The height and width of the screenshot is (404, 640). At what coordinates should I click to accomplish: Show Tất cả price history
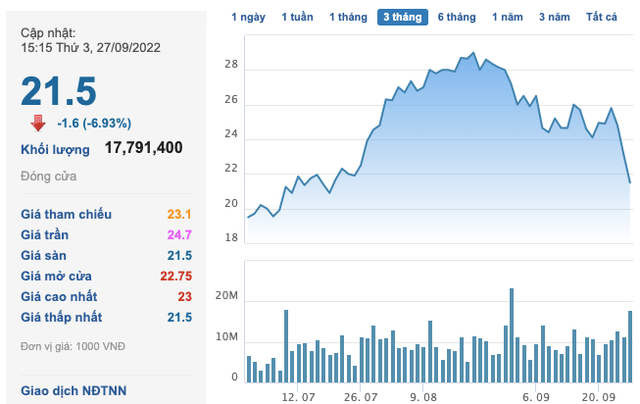603,17
